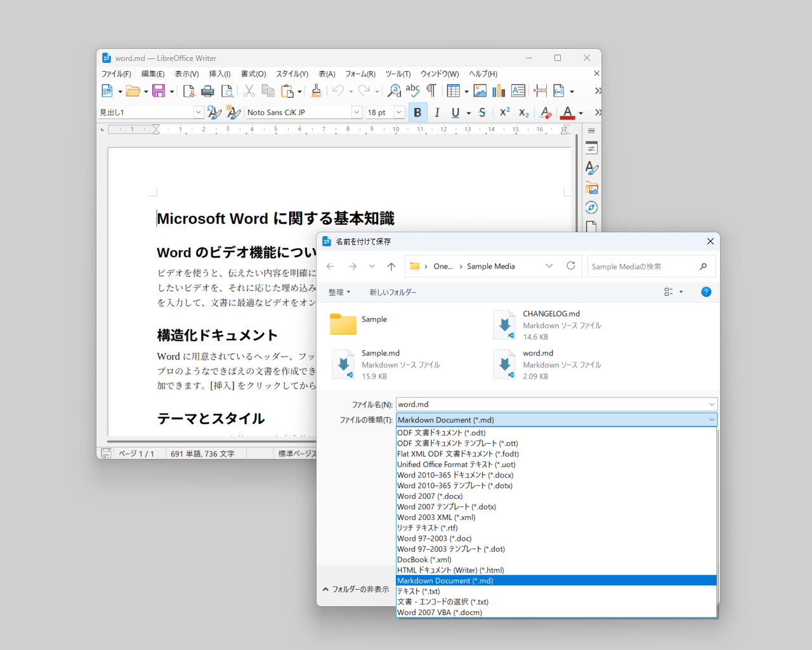Toggle underline formatting
This screenshot has height=650, width=812.
[x=455, y=112]
